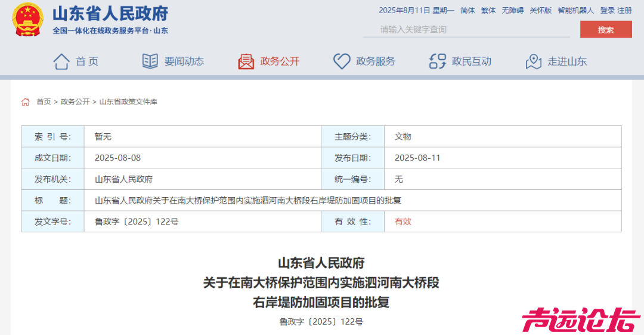The height and width of the screenshot is (335, 644).
Task: Click the 发布机关 label cell
Action: [x=53, y=179]
